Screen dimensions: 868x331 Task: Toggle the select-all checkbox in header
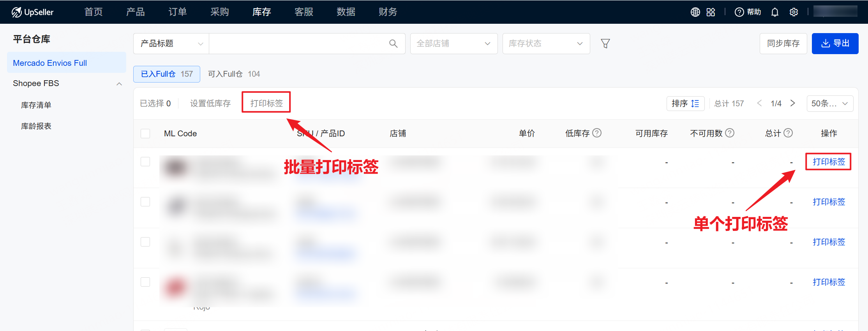pos(145,134)
